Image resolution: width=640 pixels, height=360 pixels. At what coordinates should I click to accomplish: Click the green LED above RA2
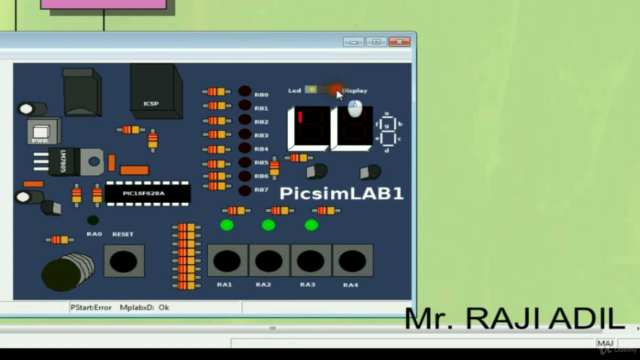point(268,225)
